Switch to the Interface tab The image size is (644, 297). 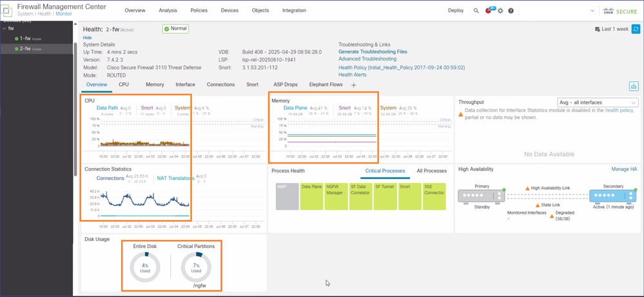click(x=185, y=84)
